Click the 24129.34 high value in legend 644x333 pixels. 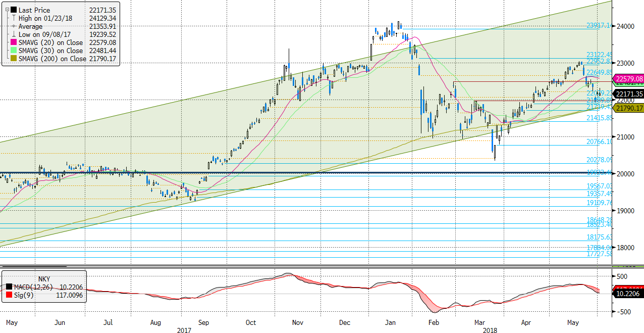tap(102, 18)
